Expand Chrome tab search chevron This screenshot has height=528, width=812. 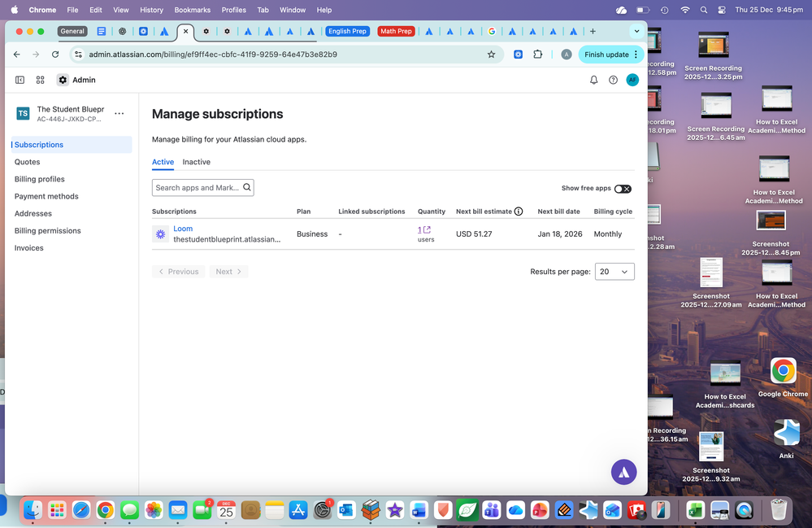click(636, 31)
